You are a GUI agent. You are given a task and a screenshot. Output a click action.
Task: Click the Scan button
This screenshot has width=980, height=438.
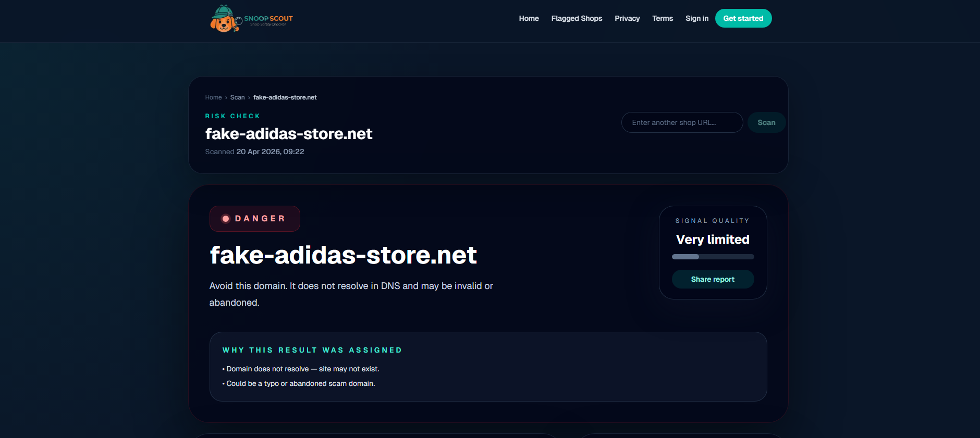coord(766,122)
